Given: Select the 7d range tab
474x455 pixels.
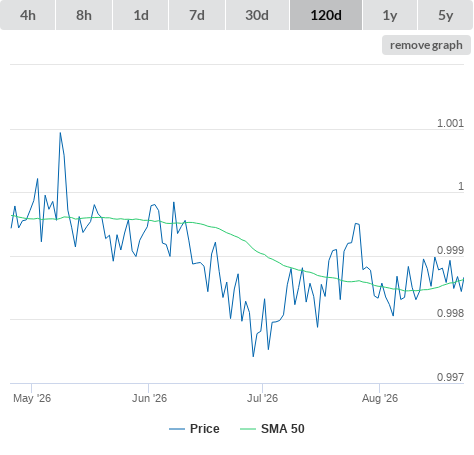Looking at the screenshot, I should pos(197,15).
